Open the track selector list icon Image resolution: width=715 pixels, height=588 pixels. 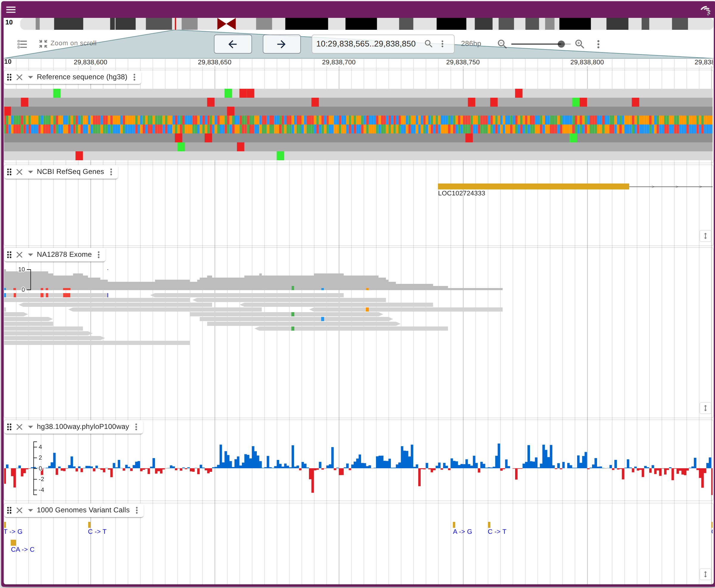[22, 44]
